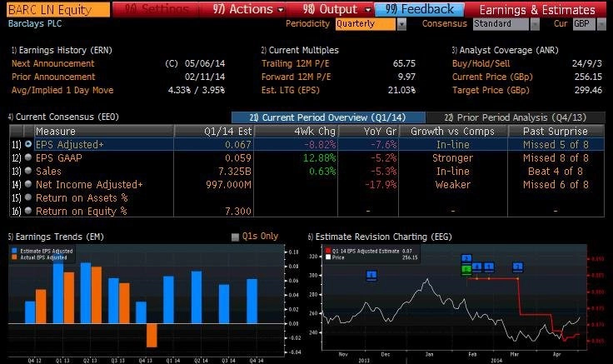Click the Return on Equity value 7.300
Screen dimensions: 613x364
coord(238,211)
